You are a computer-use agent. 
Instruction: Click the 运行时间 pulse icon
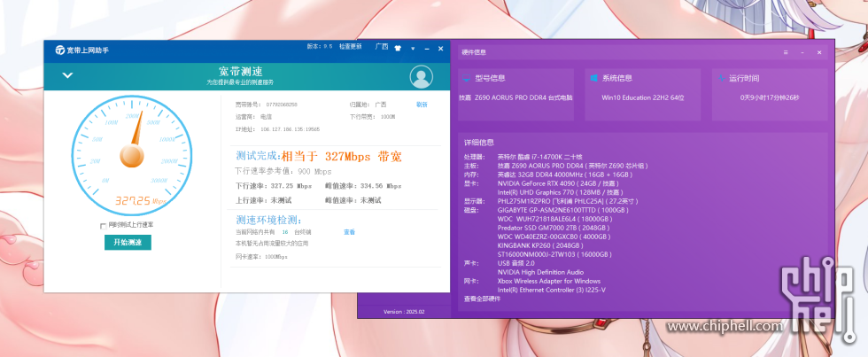pyautogui.click(x=721, y=79)
